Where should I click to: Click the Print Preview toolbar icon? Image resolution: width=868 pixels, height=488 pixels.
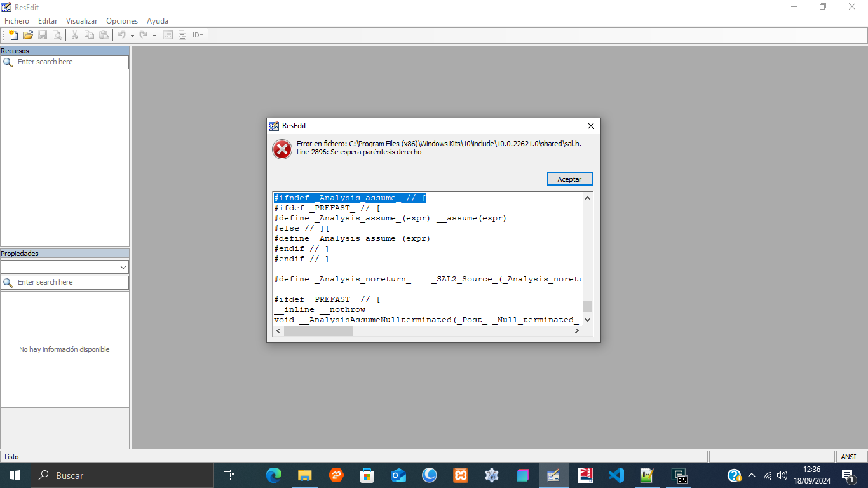pyautogui.click(x=57, y=36)
